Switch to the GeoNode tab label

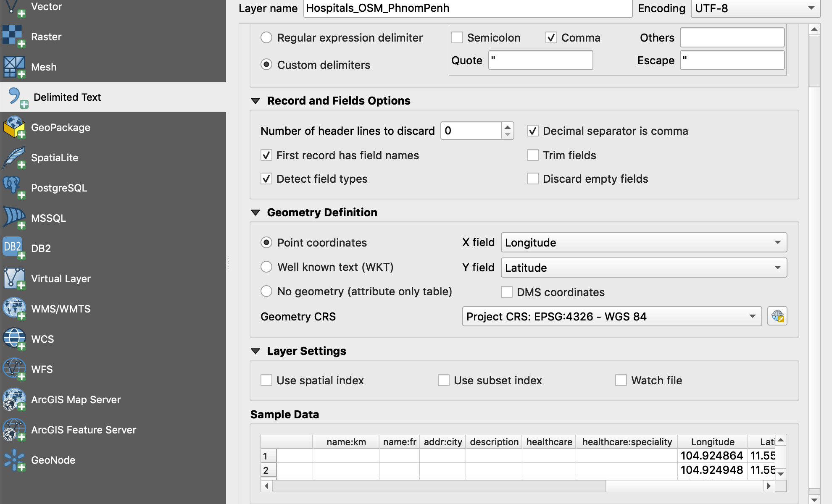click(53, 460)
